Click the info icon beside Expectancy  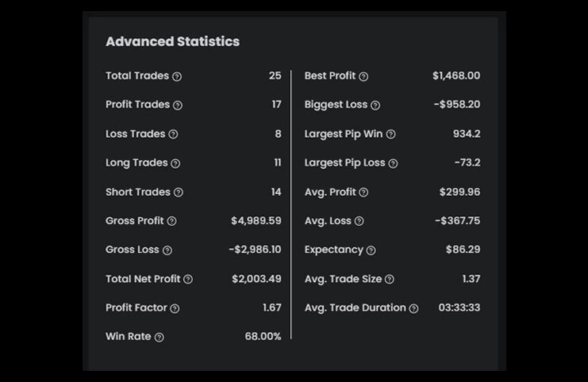point(371,250)
